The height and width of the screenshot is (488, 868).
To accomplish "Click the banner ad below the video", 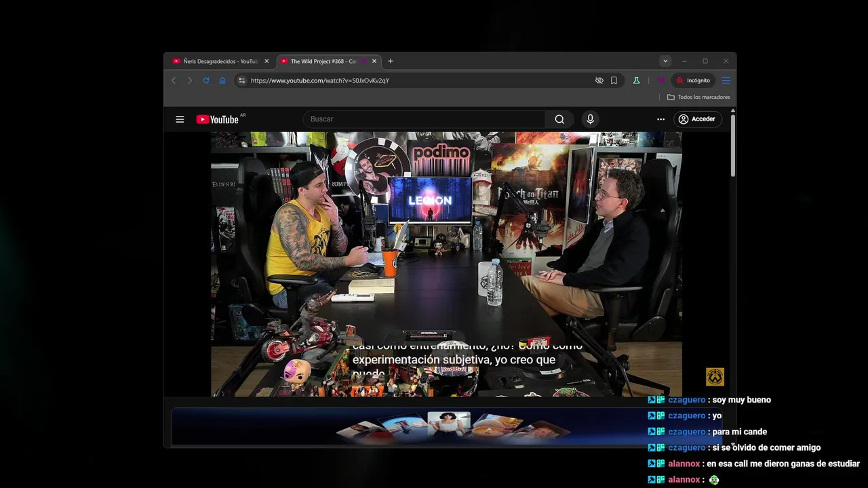I will 446,426.
